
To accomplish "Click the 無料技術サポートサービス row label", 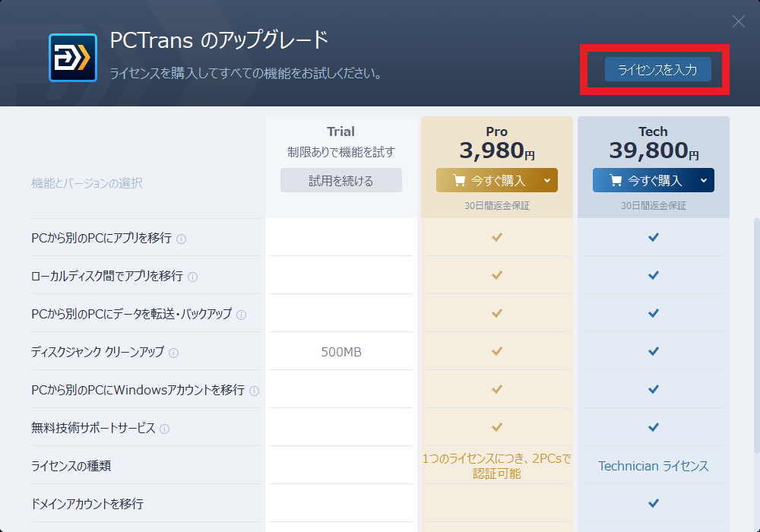I will 93,428.
